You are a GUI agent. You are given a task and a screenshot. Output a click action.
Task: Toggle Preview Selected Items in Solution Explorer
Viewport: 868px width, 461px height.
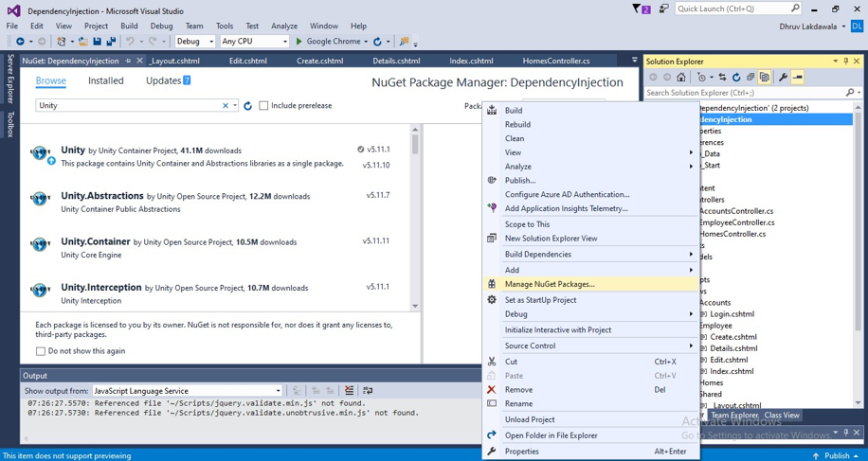pyautogui.click(x=797, y=77)
